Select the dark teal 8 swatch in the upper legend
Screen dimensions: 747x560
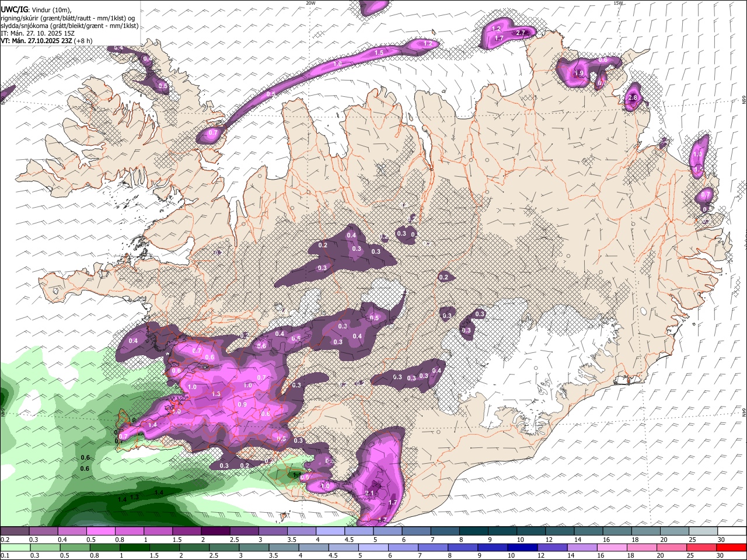pyautogui.click(x=474, y=531)
